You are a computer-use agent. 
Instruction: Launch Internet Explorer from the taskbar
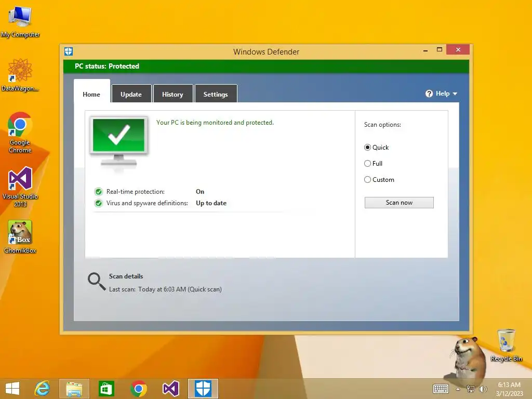tap(43, 389)
